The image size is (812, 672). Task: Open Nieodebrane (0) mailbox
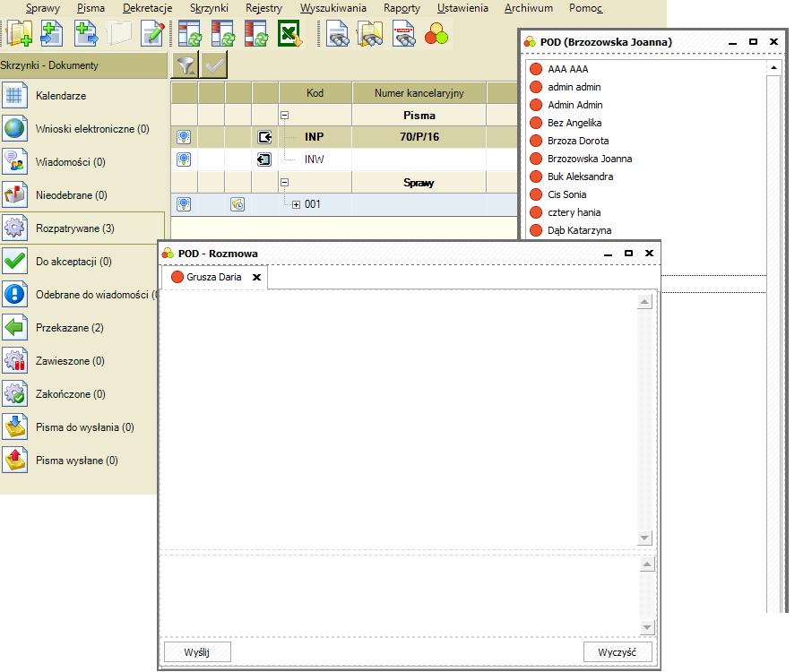[x=72, y=195]
